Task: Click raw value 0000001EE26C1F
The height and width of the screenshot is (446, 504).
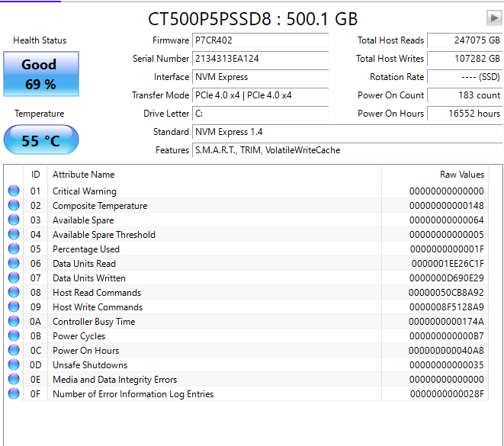Action: (448, 264)
